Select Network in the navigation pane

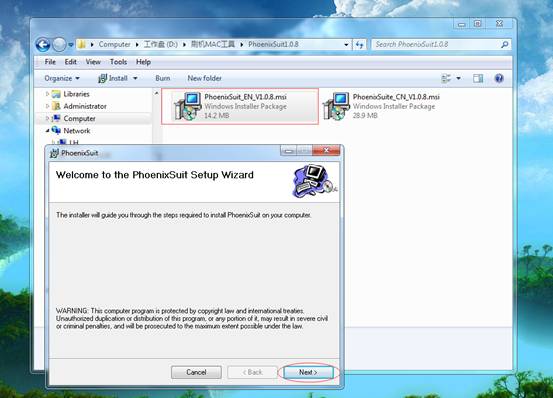(x=77, y=131)
